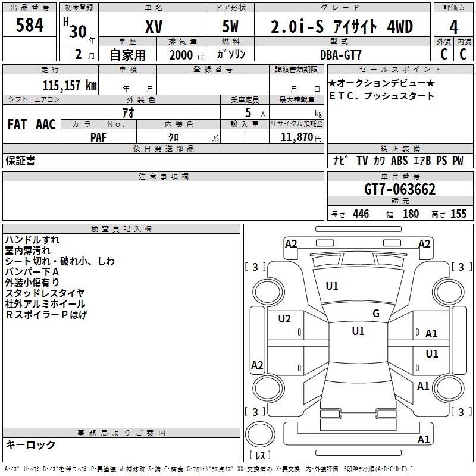The height and width of the screenshot is (476, 476).
Task: Click the interior color クロ
Action: tap(174, 137)
